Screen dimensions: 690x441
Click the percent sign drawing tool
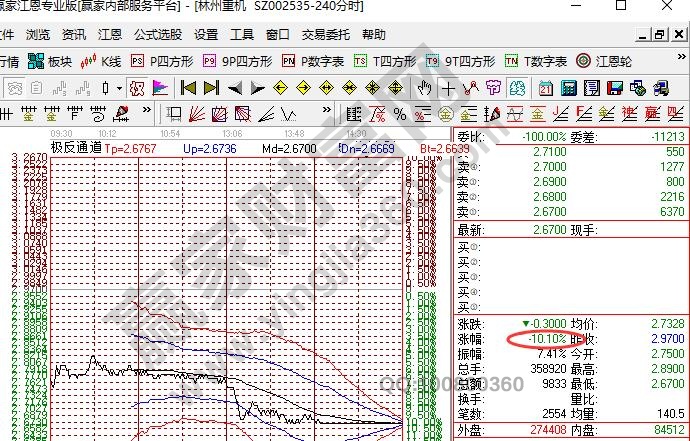[399, 113]
